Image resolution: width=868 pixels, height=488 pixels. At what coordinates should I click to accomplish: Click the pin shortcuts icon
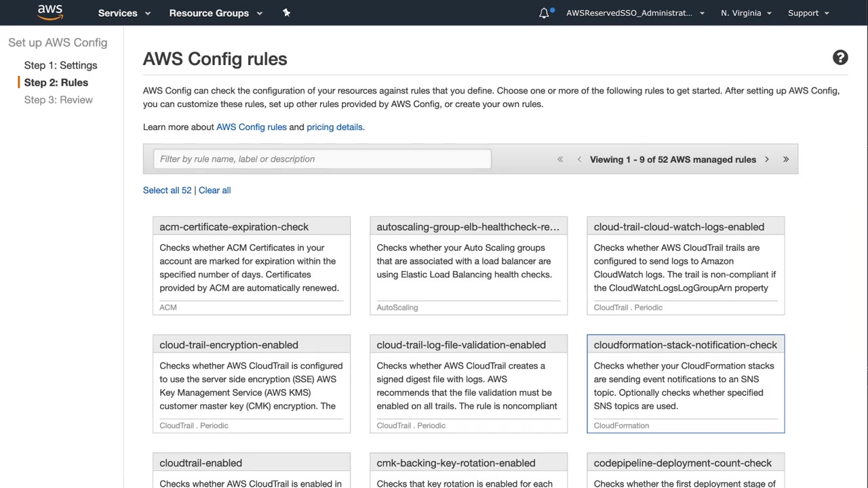(286, 13)
